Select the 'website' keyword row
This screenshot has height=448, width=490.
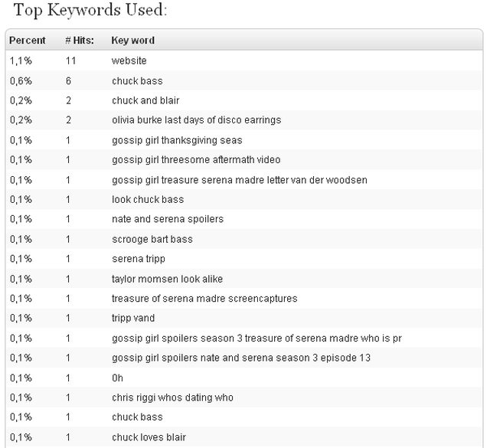[x=244, y=60]
